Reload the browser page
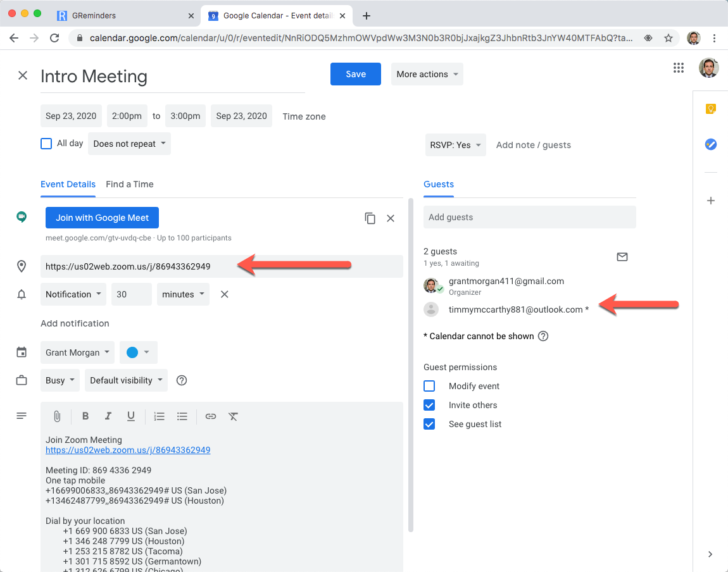The image size is (728, 572). tap(54, 38)
